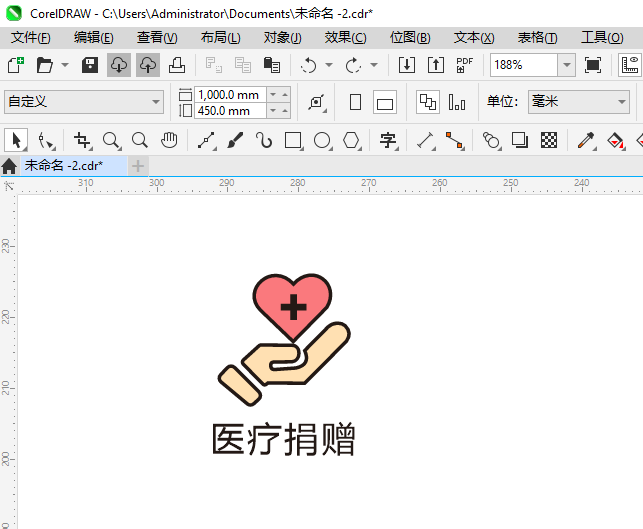Undo the last action

(x=308, y=65)
